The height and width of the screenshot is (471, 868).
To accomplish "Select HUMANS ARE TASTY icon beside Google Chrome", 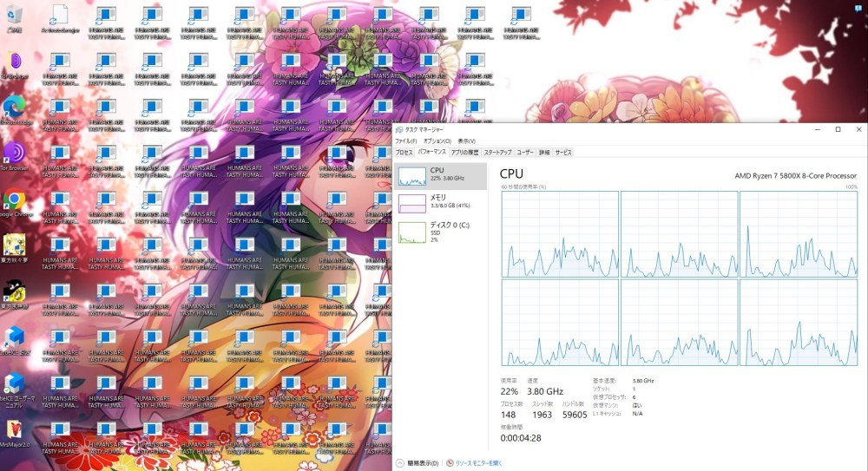I will pos(60,207).
